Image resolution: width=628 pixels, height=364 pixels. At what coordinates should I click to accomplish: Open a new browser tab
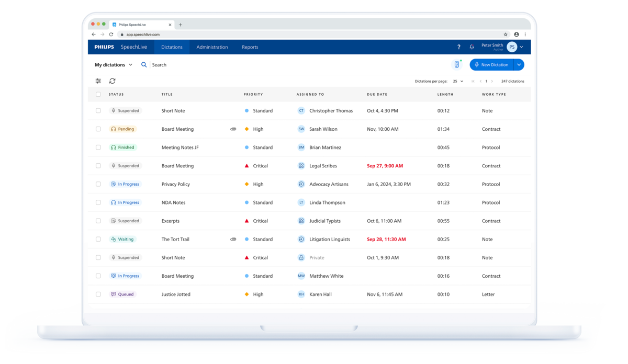click(181, 25)
